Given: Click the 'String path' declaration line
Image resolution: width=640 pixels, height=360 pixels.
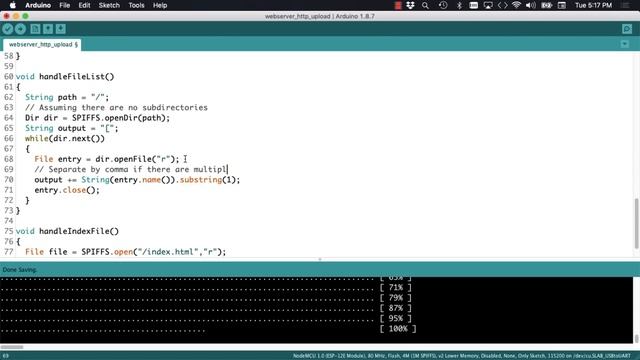Looking at the screenshot, I should pos(67,97).
